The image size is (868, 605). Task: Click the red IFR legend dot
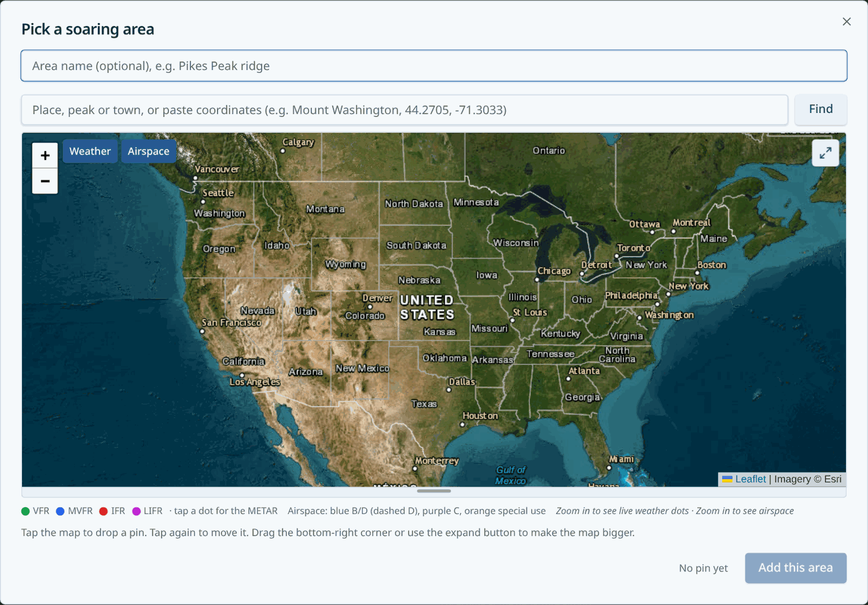click(104, 511)
